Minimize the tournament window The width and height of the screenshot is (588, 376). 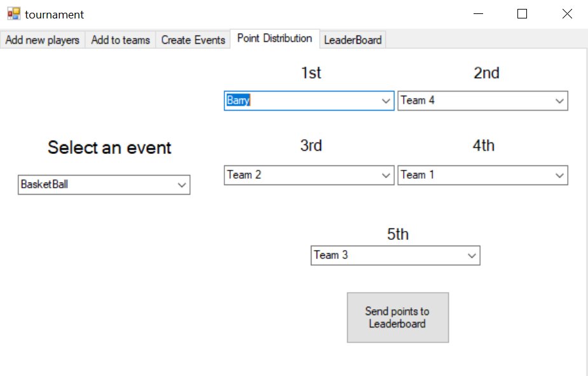(x=478, y=14)
